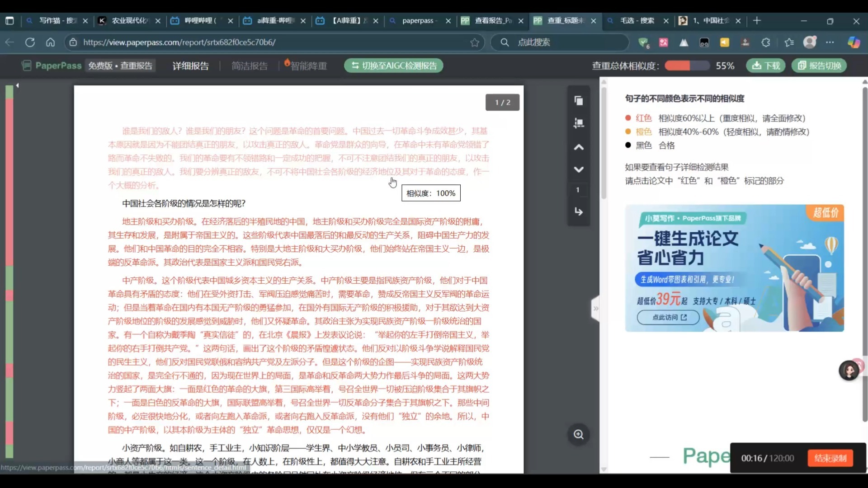Go to the next page with the down chevron
Screen dimensions: 868x488
pos(579,169)
